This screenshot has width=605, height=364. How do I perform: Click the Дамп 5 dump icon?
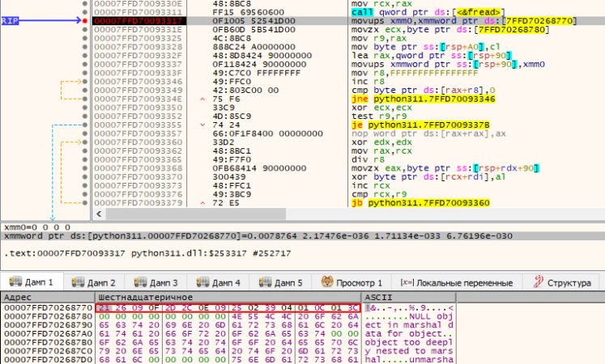click(x=266, y=282)
